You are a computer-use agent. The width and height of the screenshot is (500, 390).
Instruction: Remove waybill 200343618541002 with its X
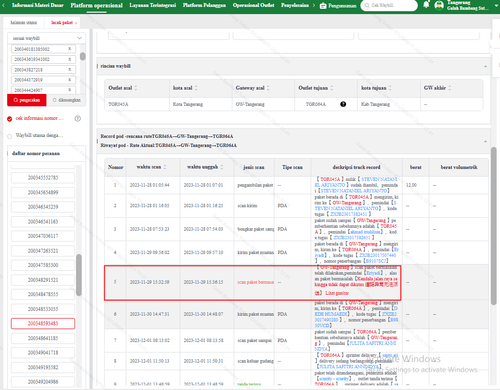coord(70,59)
